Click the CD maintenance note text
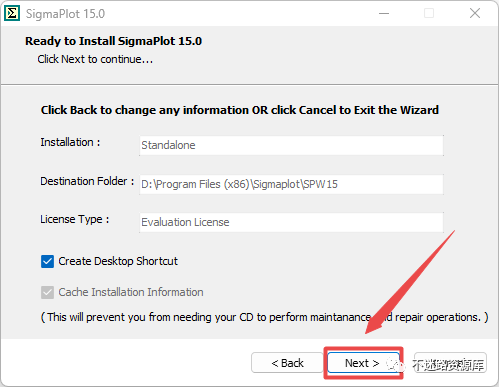Viewport: 499px width, 387px height. coord(265,317)
